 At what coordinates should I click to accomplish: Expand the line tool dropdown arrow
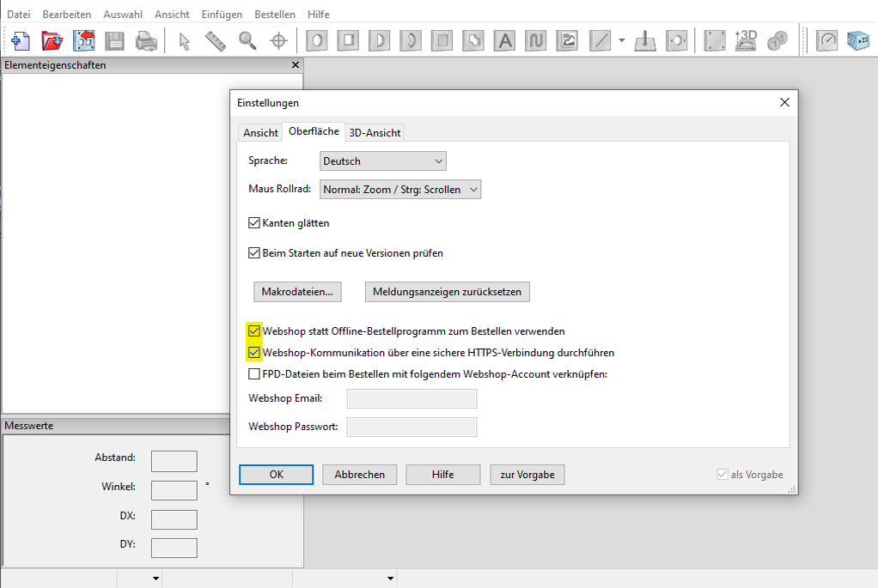[x=621, y=40]
